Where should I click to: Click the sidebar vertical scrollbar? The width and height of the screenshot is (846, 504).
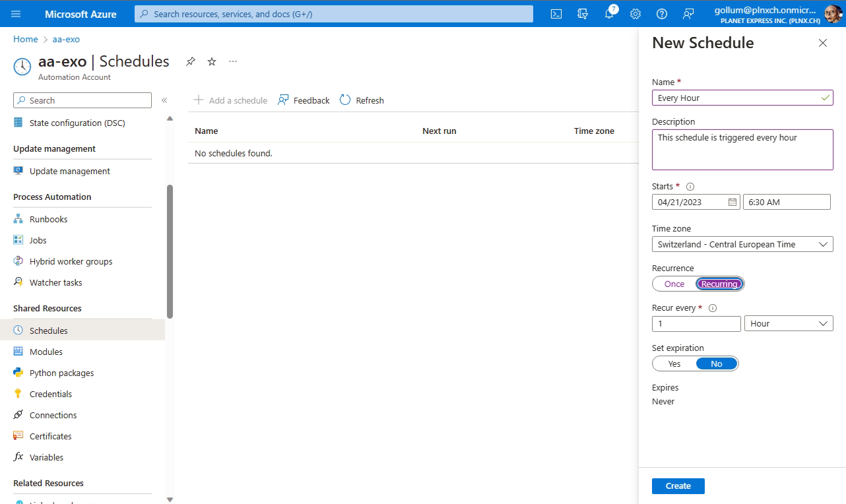pyautogui.click(x=170, y=251)
